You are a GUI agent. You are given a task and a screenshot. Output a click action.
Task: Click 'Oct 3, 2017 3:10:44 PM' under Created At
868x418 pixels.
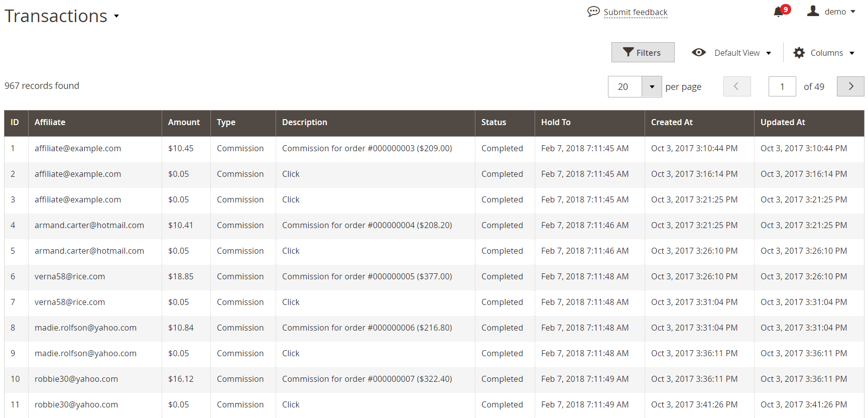694,148
